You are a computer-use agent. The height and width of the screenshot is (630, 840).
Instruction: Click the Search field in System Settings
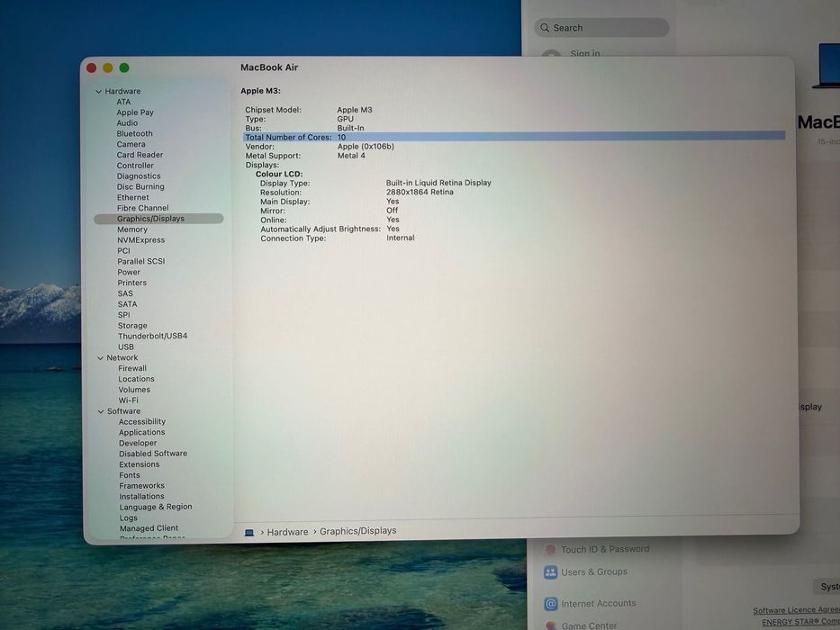coord(601,28)
